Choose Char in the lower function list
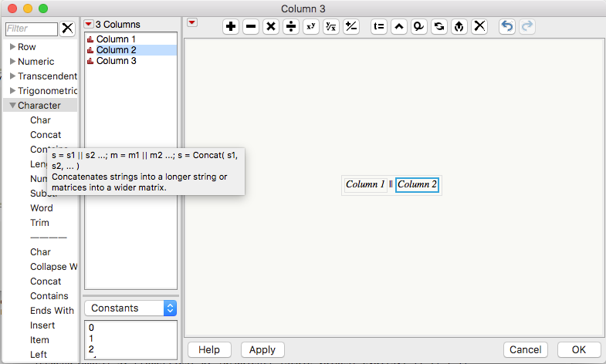The image size is (606, 364). 40,252
